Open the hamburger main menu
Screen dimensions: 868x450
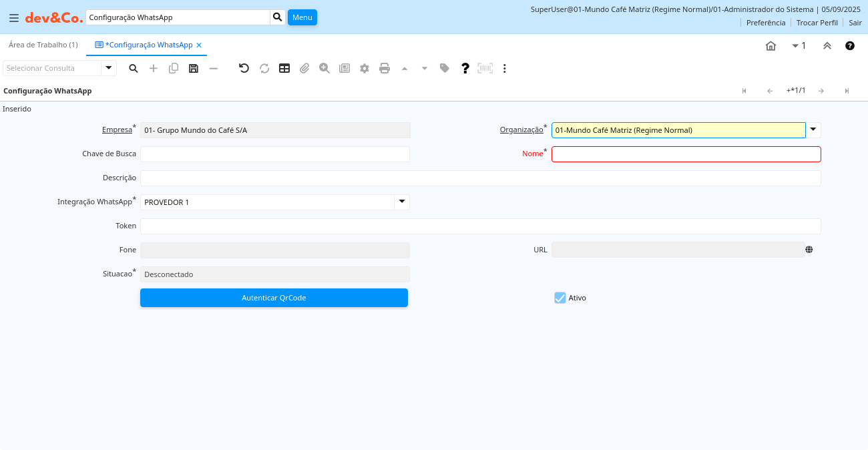tap(14, 18)
